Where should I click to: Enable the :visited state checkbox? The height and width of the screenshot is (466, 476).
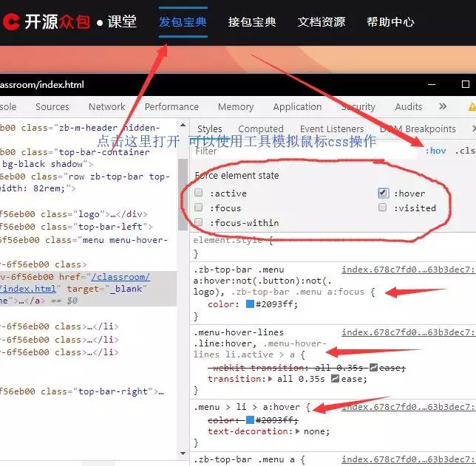tap(383, 208)
